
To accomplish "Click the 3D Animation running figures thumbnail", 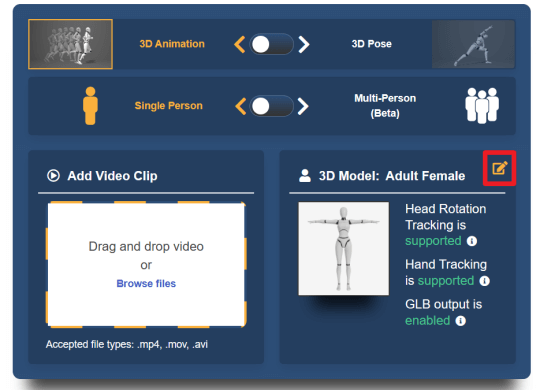I will [71, 44].
